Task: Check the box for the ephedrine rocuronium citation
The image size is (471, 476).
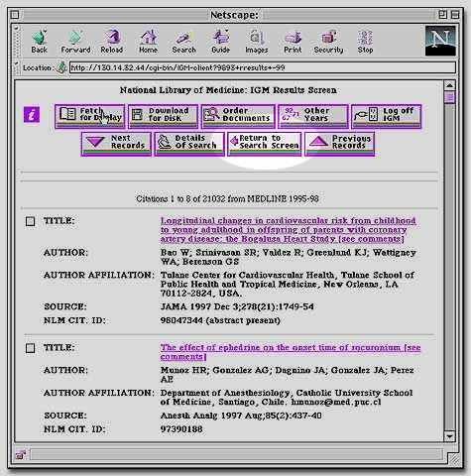Action: [30, 348]
